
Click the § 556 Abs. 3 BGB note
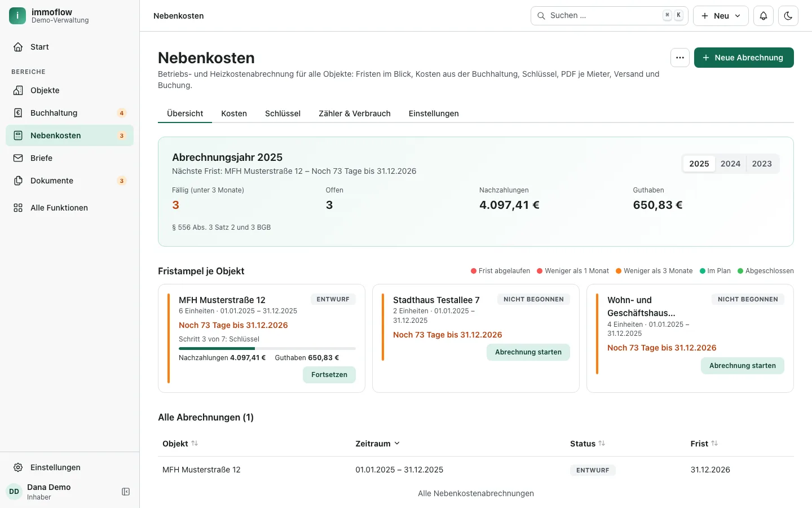click(222, 227)
